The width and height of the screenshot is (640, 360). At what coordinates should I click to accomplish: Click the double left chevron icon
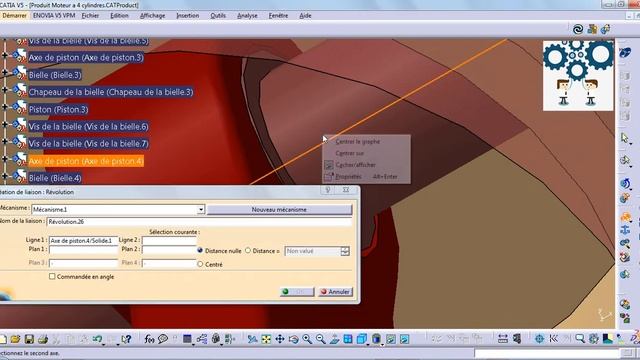point(553,339)
